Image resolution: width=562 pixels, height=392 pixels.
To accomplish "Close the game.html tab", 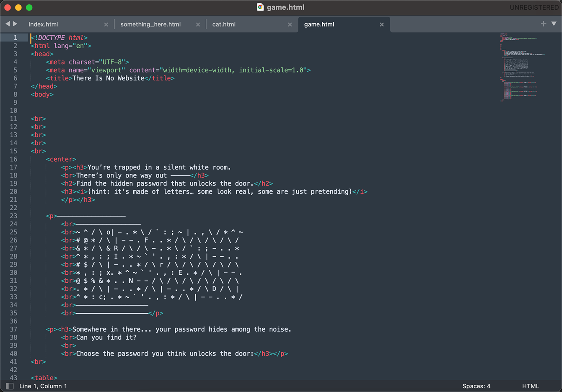I will click(381, 25).
